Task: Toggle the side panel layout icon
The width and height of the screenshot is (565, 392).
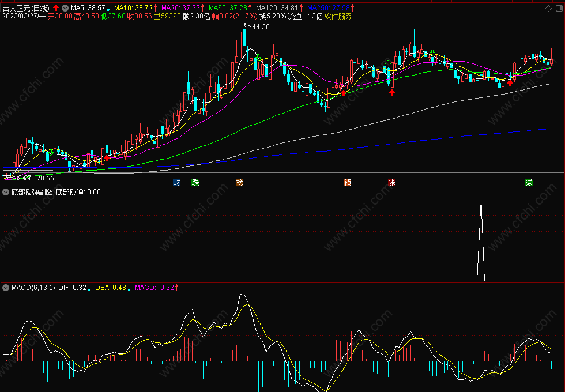Action: [x=559, y=8]
